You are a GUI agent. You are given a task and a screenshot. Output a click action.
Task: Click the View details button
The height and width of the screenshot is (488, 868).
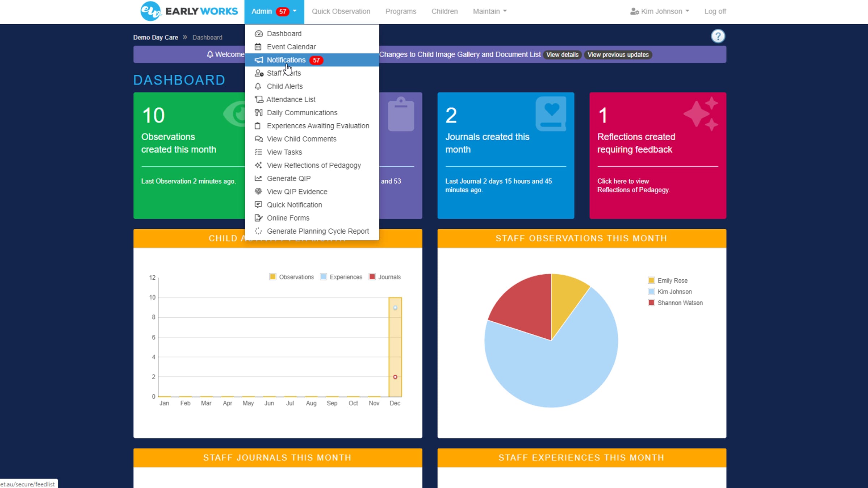562,55
